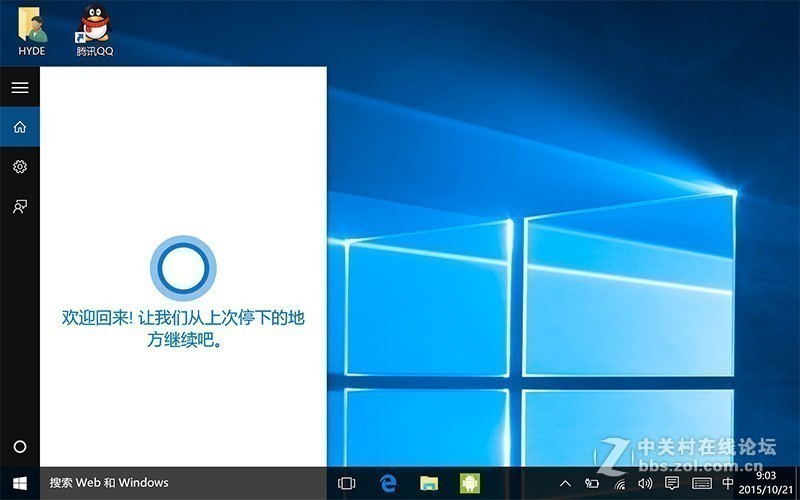This screenshot has width=800, height=500.
Task: Click the Cortana circle in sidebar bottom
Action: [20, 447]
